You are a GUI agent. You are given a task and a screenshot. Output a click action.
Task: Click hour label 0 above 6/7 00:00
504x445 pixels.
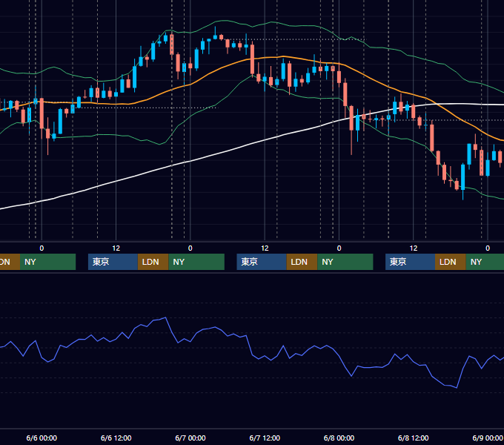tap(190, 248)
